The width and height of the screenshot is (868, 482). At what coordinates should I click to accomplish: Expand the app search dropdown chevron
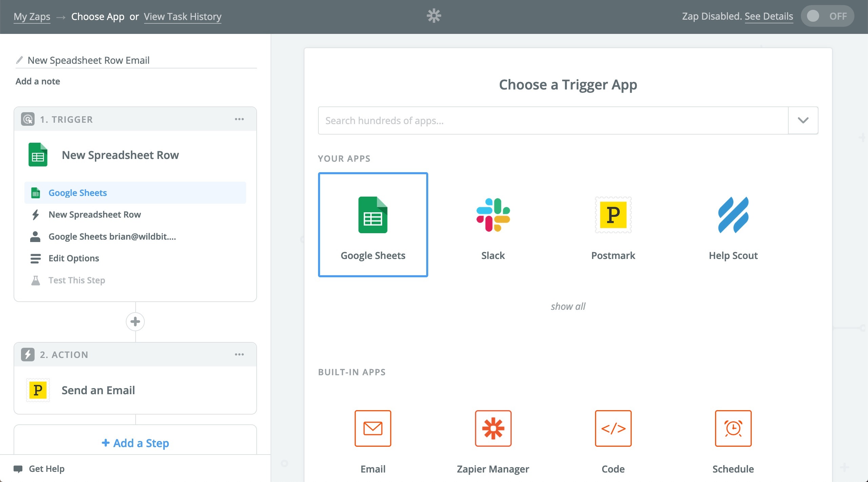tap(803, 120)
